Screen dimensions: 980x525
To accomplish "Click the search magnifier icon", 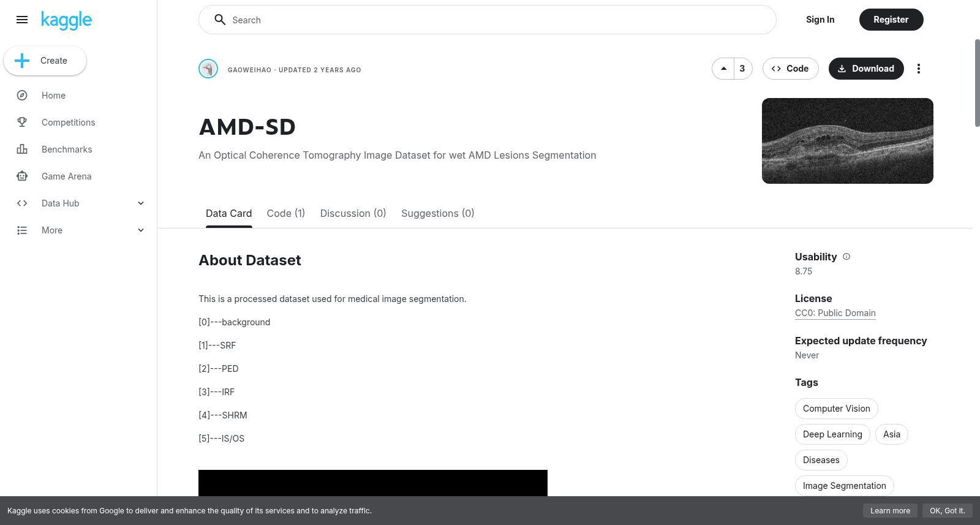I will coord(220,20).
